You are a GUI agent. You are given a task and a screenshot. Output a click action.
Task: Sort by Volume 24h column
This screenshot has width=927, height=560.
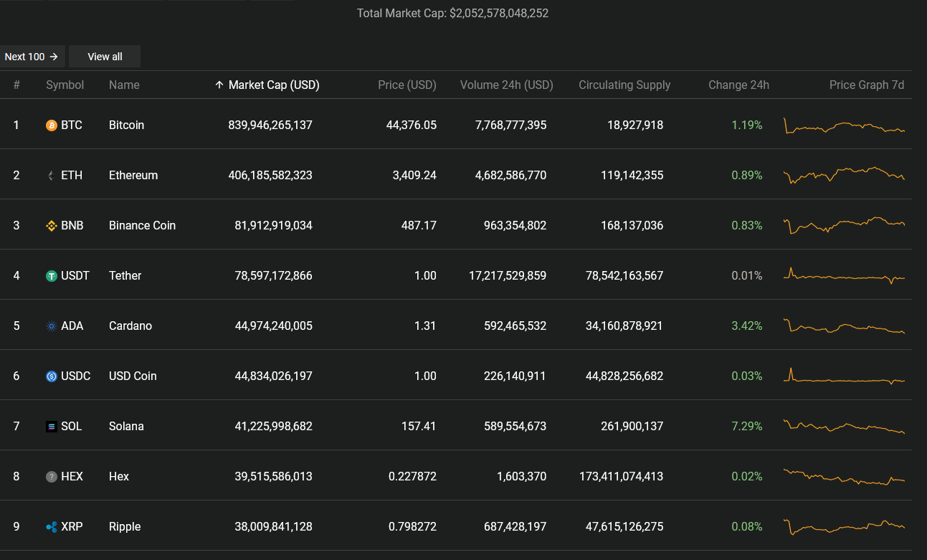[x=506, y=85]
